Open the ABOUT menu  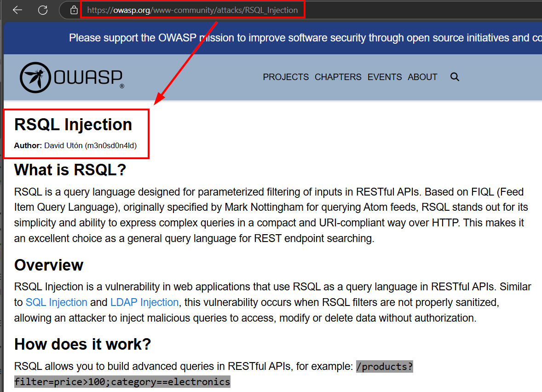coord(422,77)
